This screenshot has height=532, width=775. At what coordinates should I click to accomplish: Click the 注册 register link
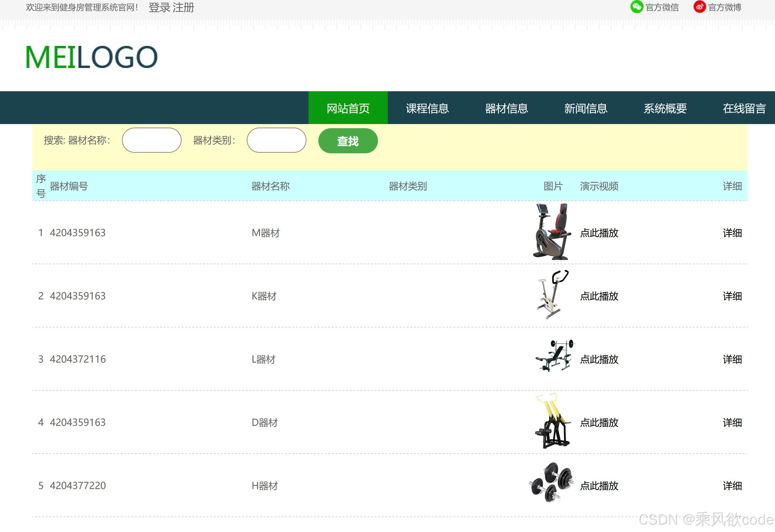point(183,7)
